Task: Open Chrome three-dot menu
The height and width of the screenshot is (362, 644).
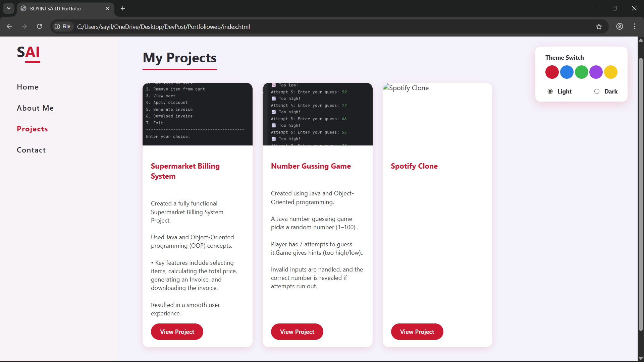Action: pyautogui.click(x=635, y=26)
